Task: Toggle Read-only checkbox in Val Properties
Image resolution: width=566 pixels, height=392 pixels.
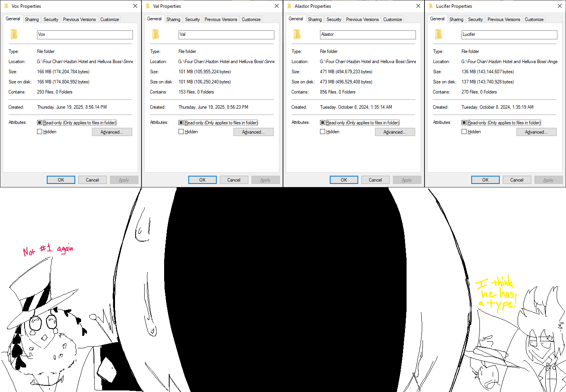Action: (181, 122)
